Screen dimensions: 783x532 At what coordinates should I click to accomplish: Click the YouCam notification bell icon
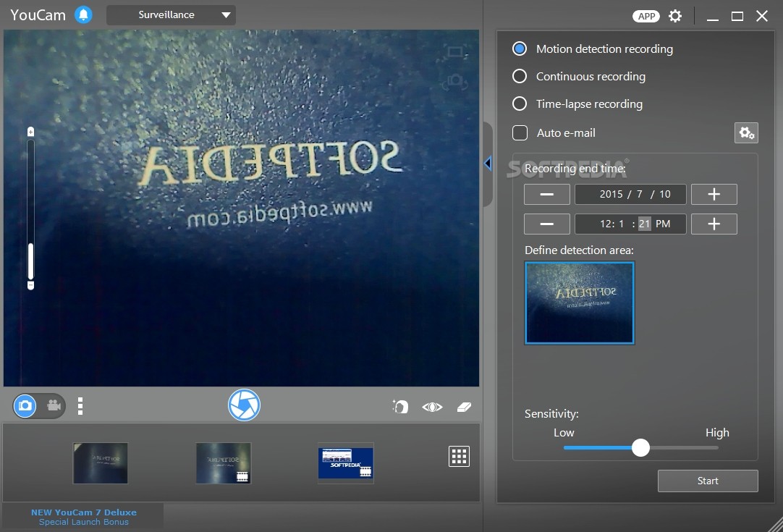83,14
